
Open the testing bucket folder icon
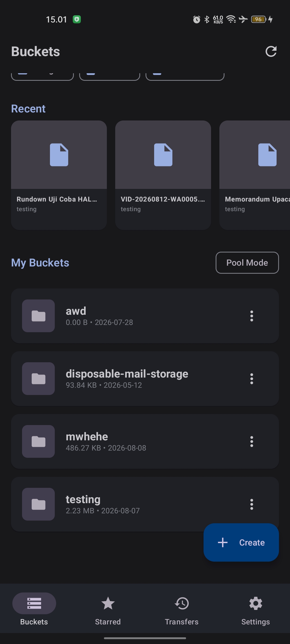38,504
